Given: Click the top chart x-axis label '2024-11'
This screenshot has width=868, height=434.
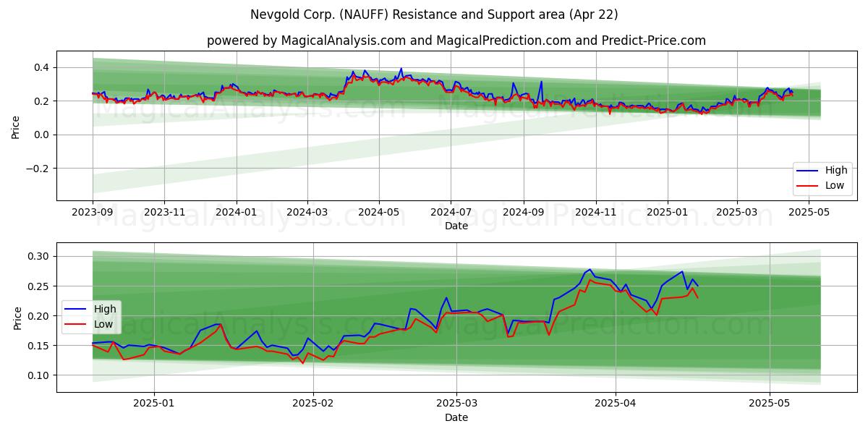Looking at the screenshot, I should (596, 213).
